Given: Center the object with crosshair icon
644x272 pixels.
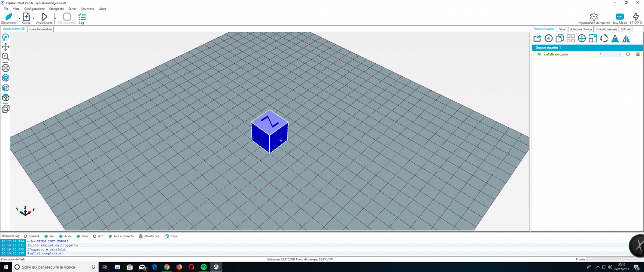Looking at the screenshot, I should 582,39.
